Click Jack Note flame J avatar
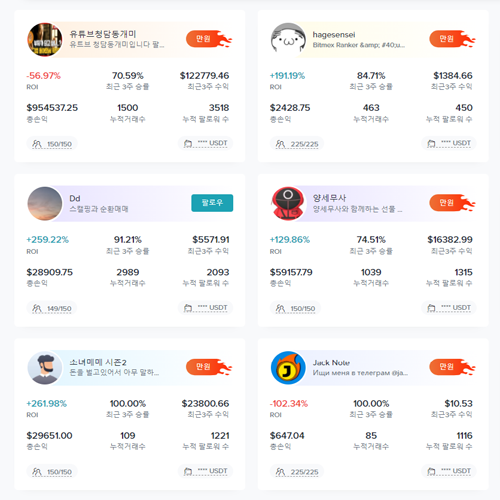The height and width of the screenshot is (500, 500). (288, 367)
